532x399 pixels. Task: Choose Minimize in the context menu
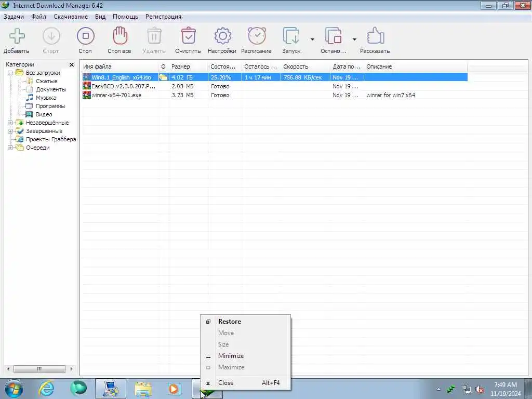click(246, 356)
